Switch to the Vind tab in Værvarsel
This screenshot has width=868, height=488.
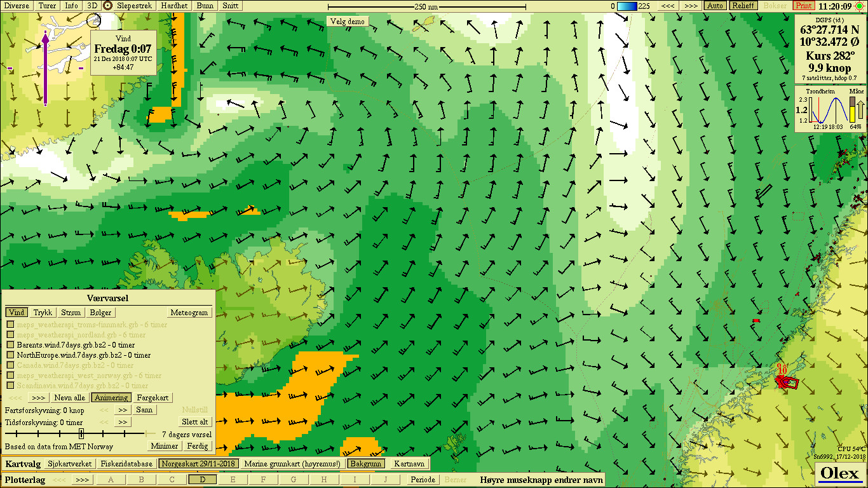(17, 313)
